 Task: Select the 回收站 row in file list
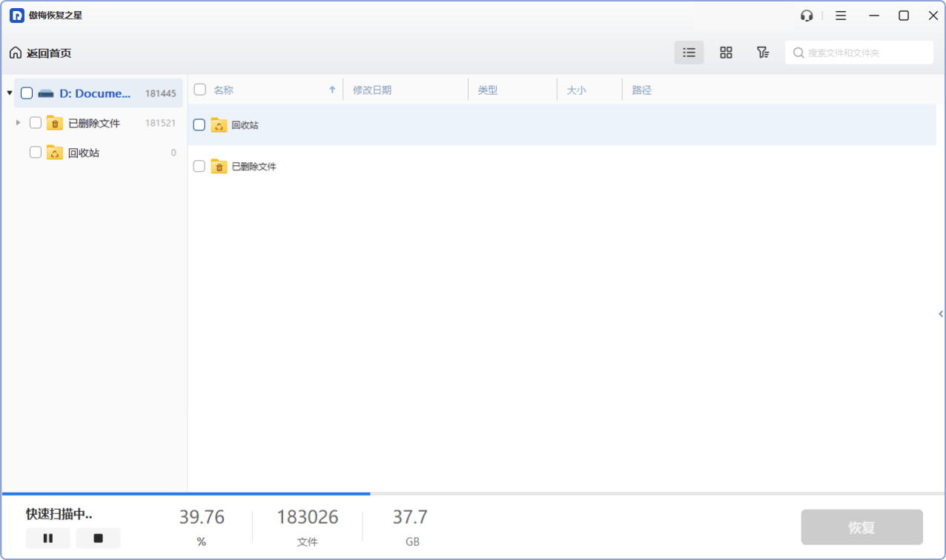tap(562, 125)
